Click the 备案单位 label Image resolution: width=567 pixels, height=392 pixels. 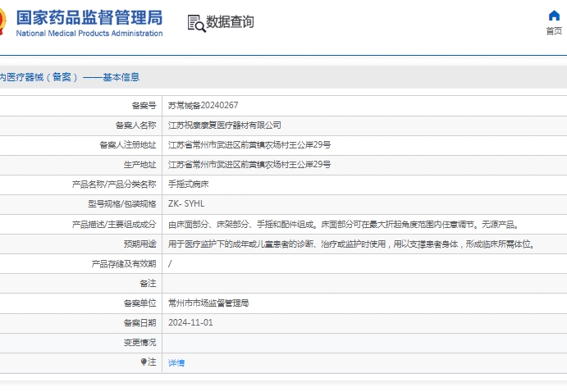(140, 303)
